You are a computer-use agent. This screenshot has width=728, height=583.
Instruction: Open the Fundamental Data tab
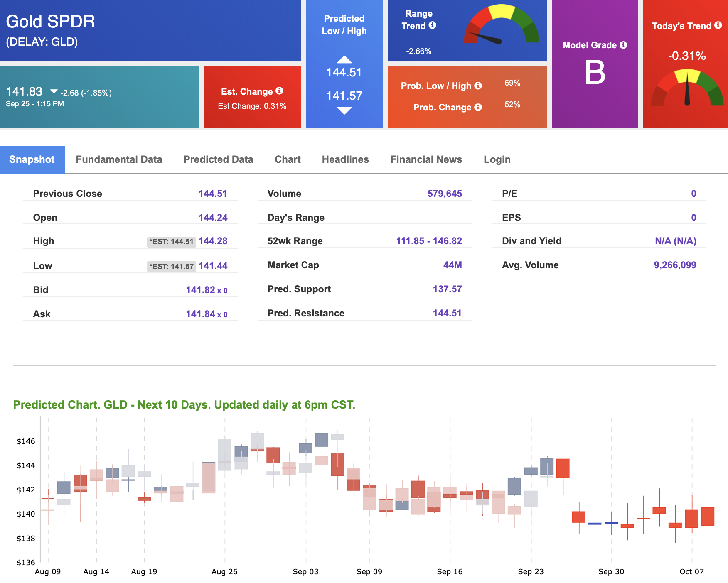(119, 159)
